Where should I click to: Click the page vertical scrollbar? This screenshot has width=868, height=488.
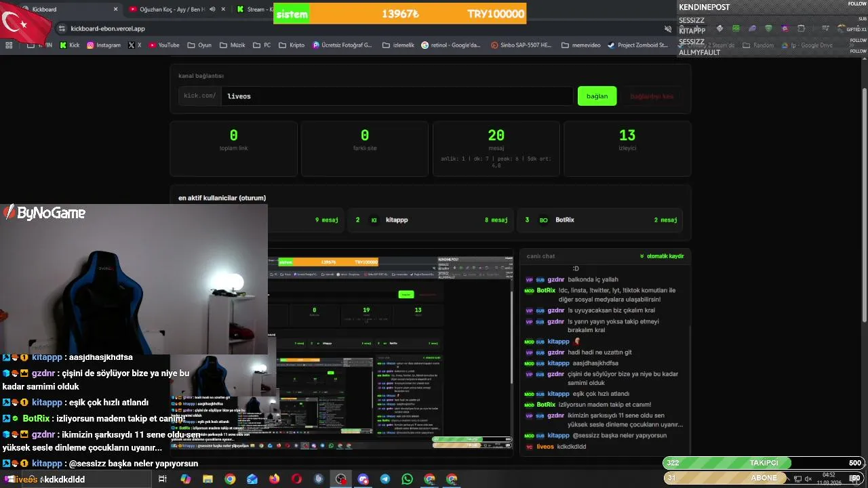pos(863,203)
